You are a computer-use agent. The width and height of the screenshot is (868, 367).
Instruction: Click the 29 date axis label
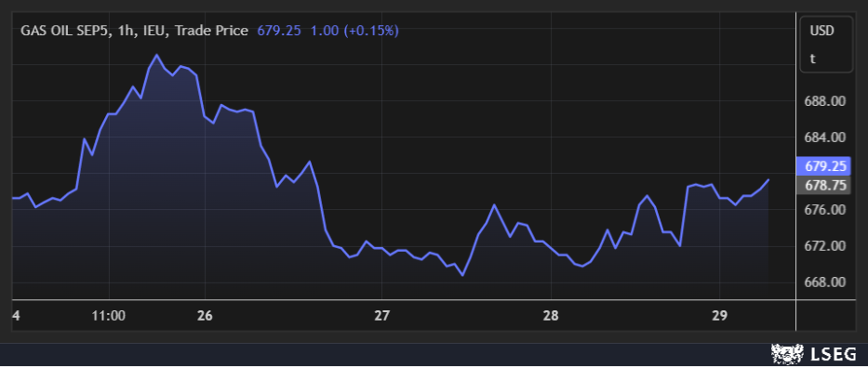click(x=719, y=317)
